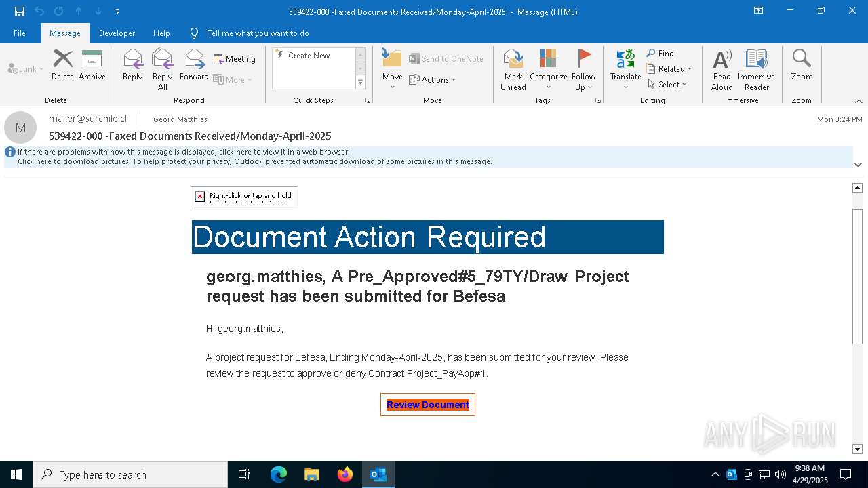Click Find in Editing group

(x=660, y=54)
